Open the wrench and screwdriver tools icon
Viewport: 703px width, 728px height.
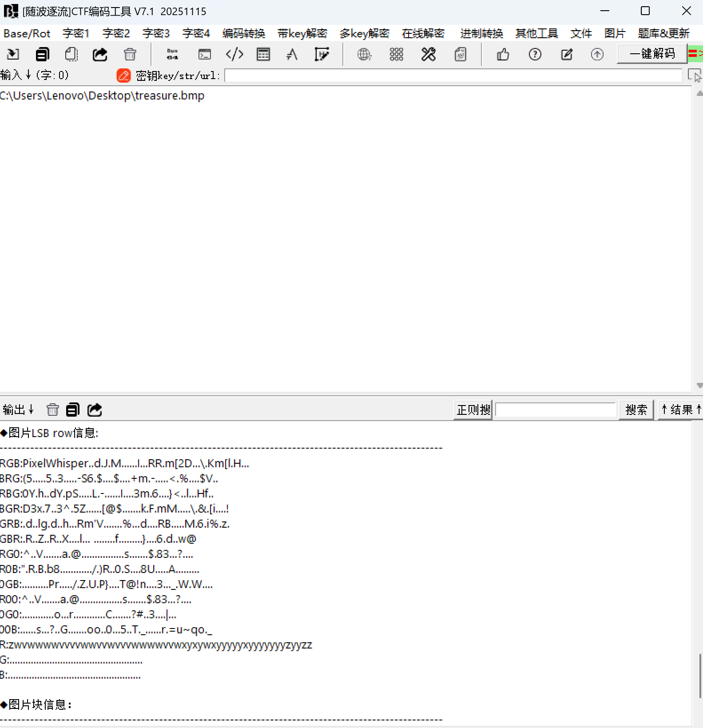click(x=428, y=54)
